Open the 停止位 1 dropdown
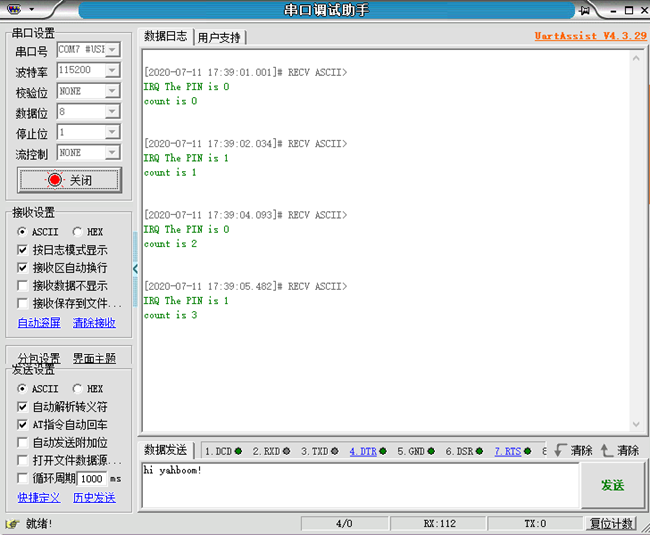This screenshot has width=650, height=535. [x=112, y=132]
